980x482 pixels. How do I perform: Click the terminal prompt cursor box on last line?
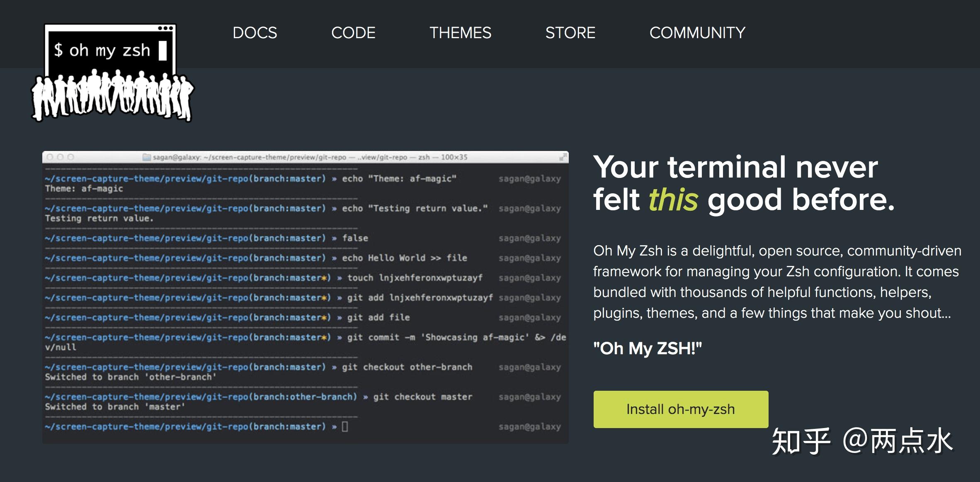[344, 426]
